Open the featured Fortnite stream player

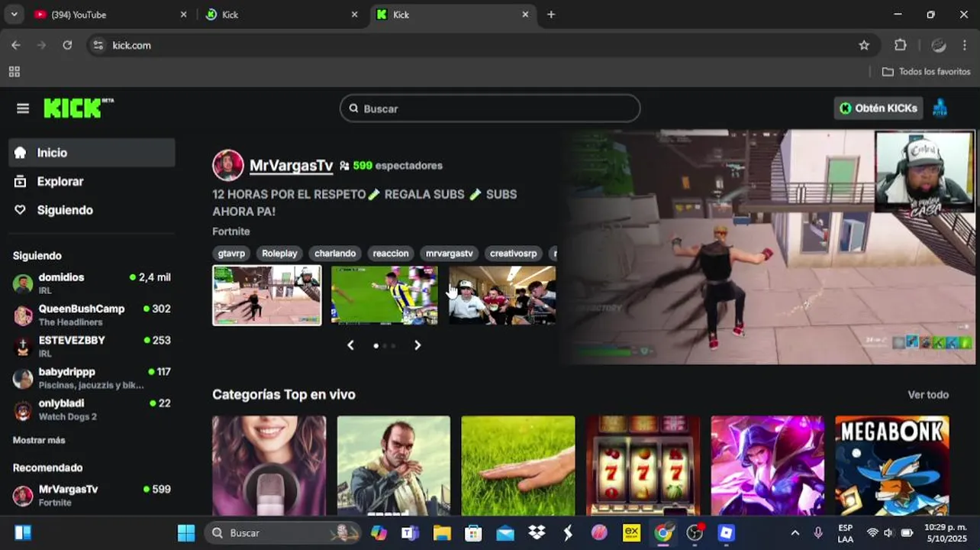pos(769,247)
